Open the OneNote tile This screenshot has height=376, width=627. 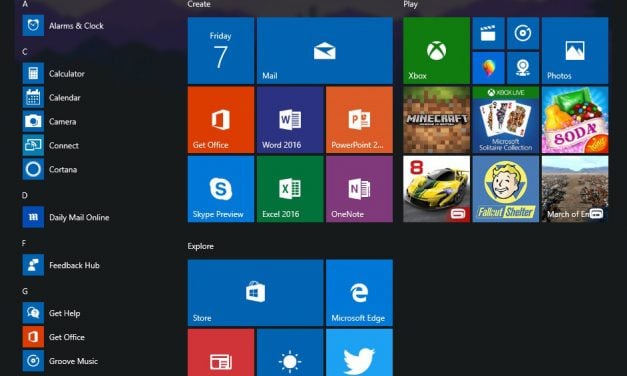[x=359, y=189]
